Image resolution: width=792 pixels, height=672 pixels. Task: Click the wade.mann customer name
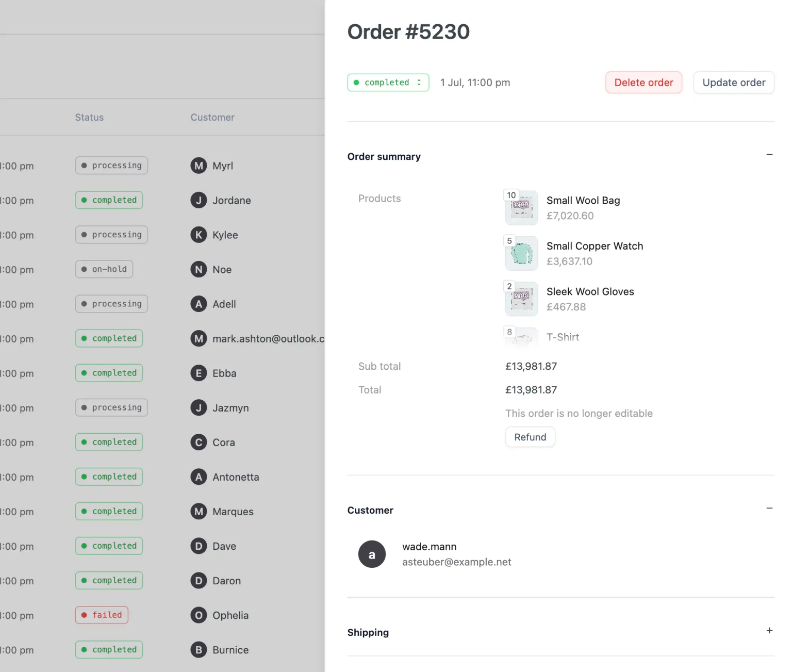(430, 547)
